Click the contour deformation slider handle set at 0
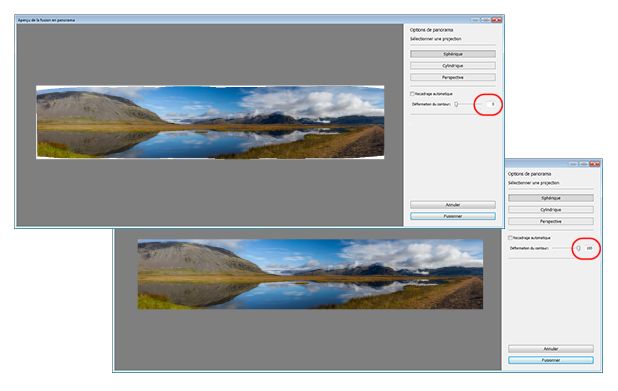Screen dimensions: 618x391 [x=456, y=104]
